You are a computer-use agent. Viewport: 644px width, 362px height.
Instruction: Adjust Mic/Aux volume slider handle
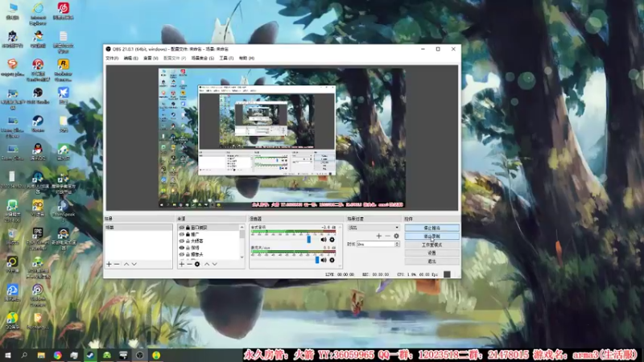(317, 260)
